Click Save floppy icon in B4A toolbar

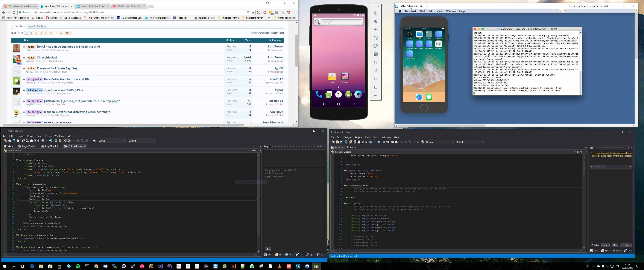(342, 142)
